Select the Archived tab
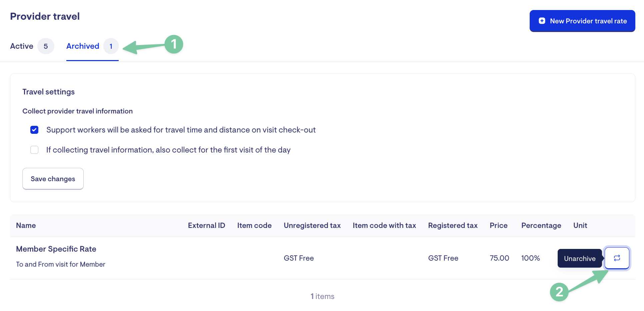The image size is (644, 311). 83,46
